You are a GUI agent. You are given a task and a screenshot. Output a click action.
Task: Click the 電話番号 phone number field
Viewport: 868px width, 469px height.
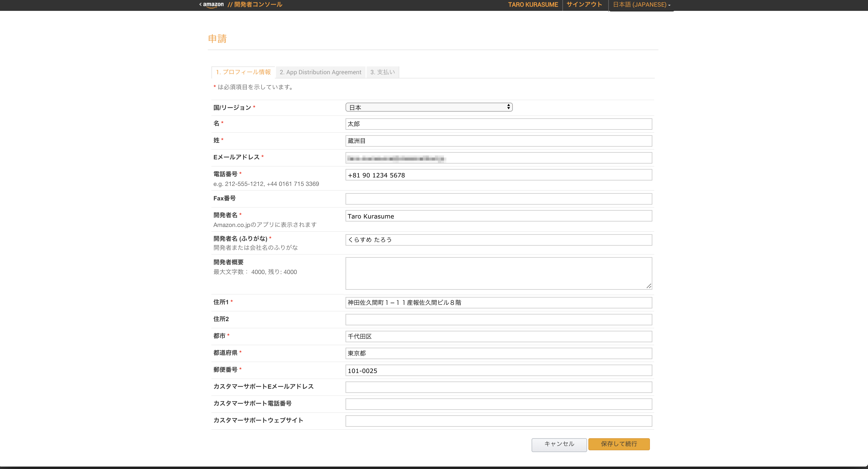pos(498,175)
